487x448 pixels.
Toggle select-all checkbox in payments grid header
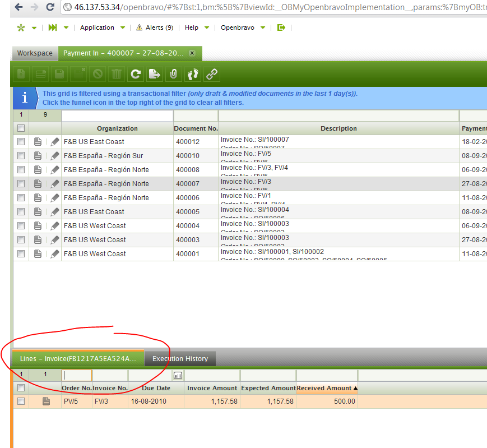[21, 128]
